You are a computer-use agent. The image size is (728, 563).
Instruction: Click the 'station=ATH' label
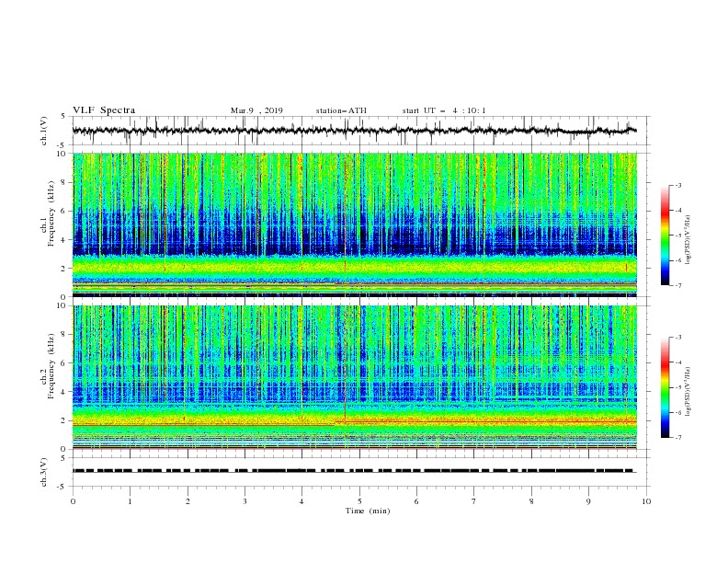pos(341,110)
